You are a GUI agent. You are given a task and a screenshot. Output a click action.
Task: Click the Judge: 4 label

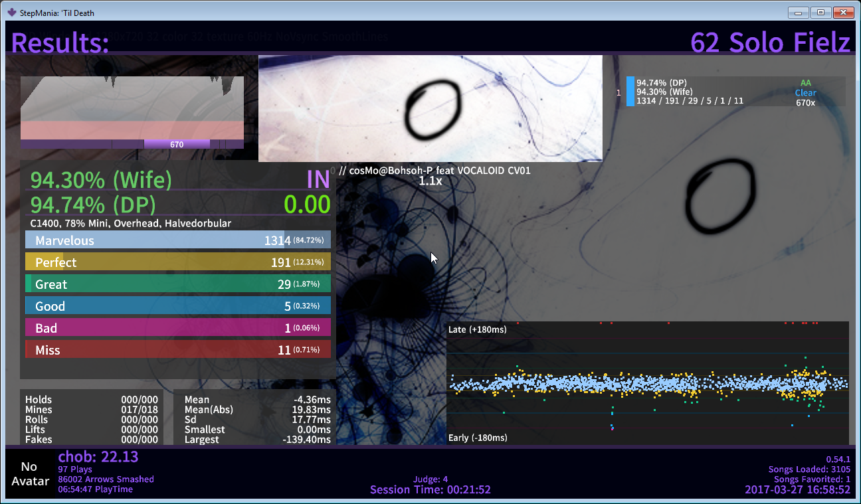pos(430,479)
